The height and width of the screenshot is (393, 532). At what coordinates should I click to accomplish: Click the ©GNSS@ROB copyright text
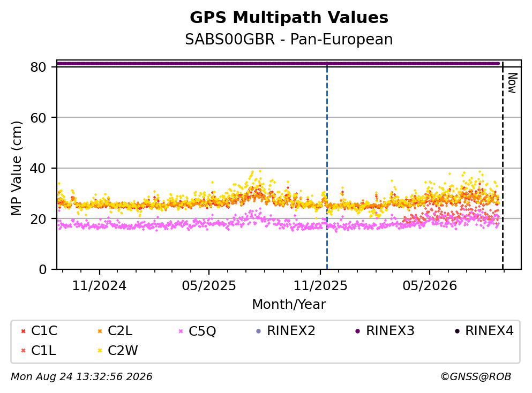pyautogui.click(x=476, y=377)
